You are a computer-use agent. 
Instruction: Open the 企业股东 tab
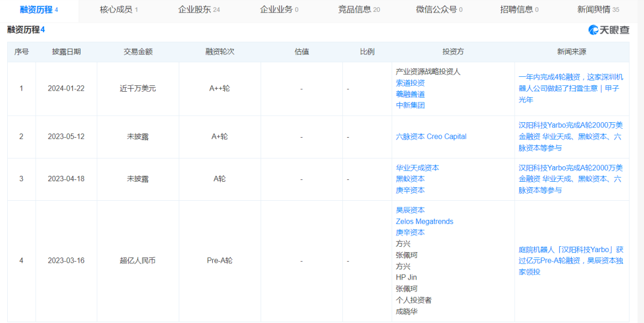(x=199, y=10)
